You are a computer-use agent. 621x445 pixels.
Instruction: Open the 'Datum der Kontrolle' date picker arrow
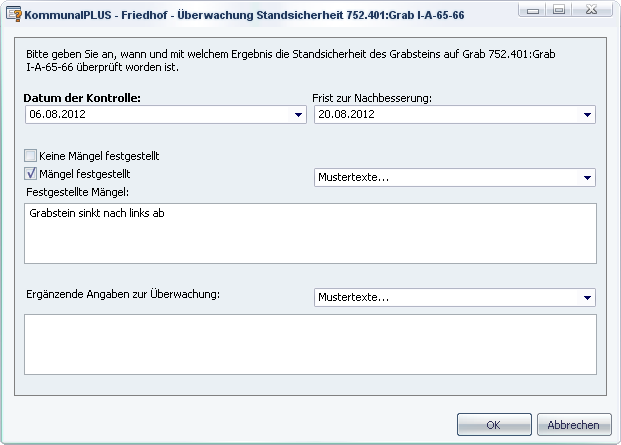(x=298, y=115)
